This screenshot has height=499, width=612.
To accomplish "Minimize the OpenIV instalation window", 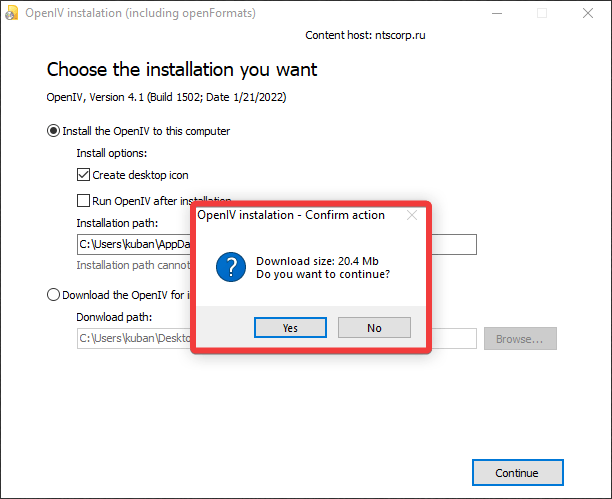I will click(x=497, y=13).
